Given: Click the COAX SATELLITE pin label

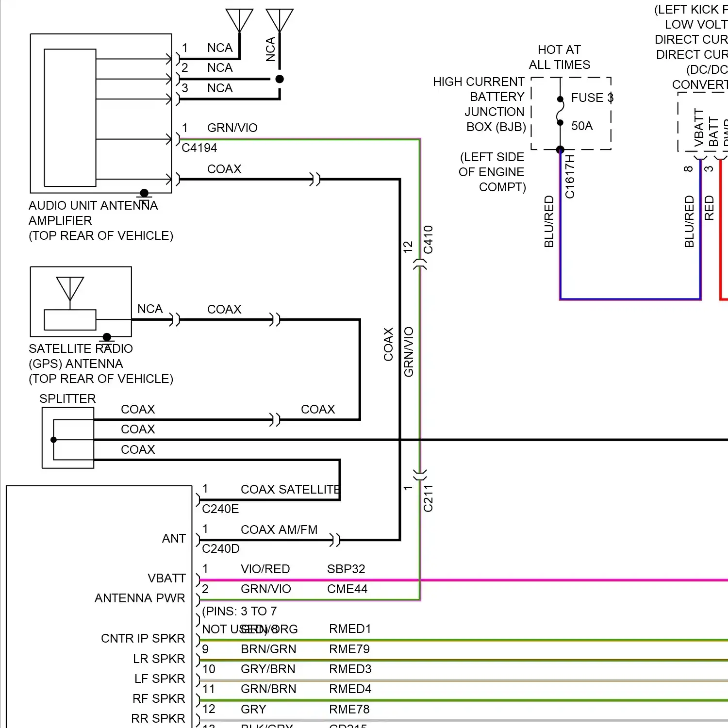Looking at the screenshot, I should pyautogui.click(x=290, y=489).
